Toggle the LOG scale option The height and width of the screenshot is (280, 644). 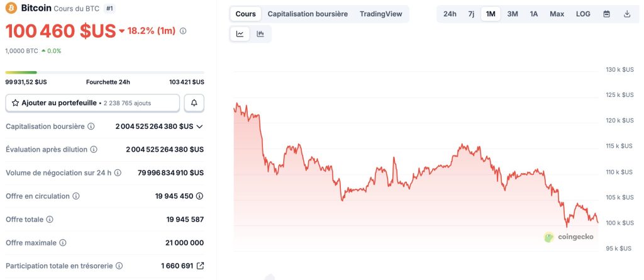coord(583,14)
